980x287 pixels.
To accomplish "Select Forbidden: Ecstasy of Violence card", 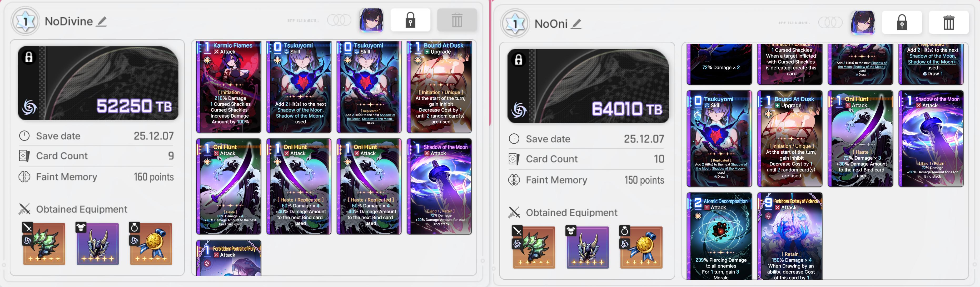I will 790,236.
